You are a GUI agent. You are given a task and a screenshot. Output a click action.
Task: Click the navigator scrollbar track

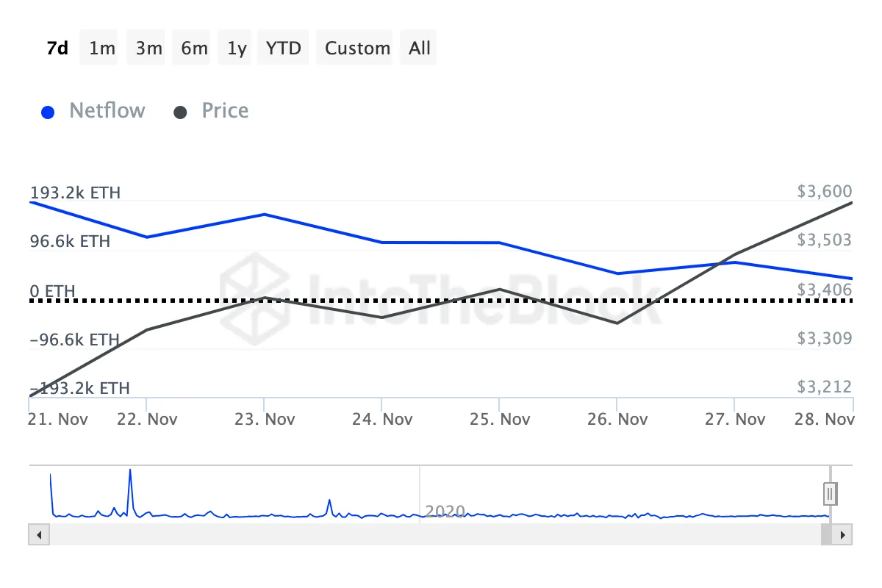click(x=434, y=534)
